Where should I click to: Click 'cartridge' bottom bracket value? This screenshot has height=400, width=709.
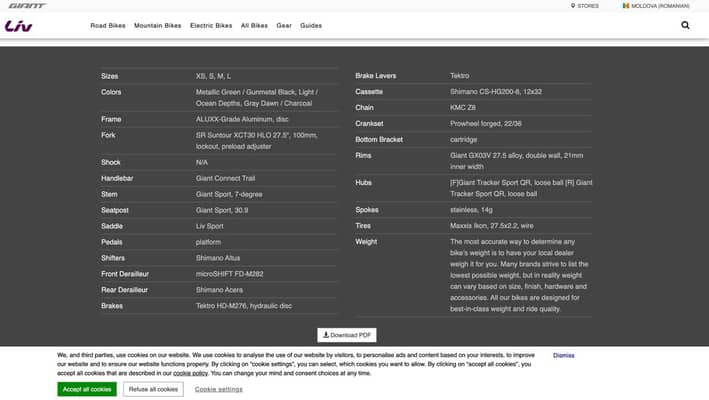click(463, 139)
